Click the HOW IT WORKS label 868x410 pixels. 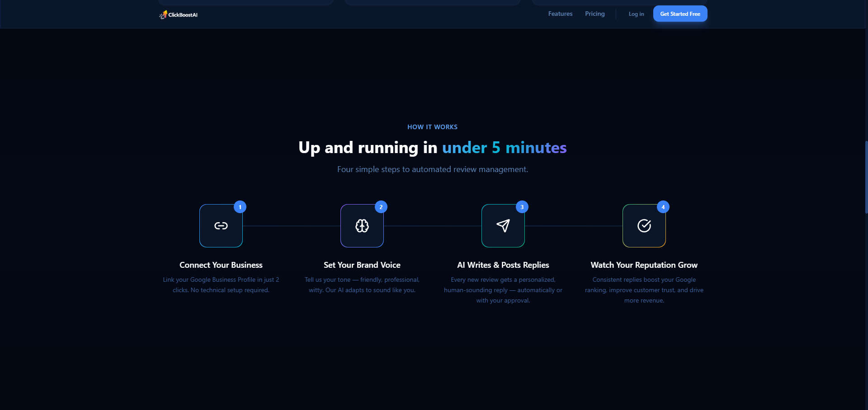tap(432, 127)
